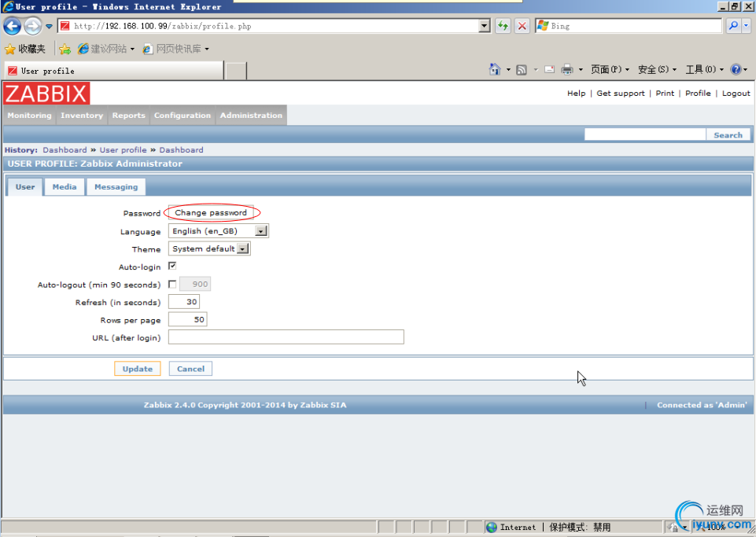Screen dimensions: 756x537
Task: Click the Get support link
Action: click(621, 93)
